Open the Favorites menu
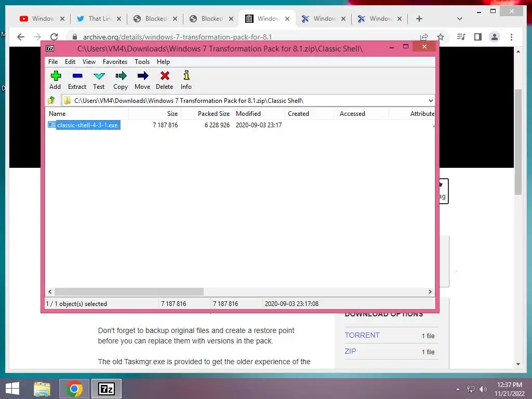 pos(115,62)
